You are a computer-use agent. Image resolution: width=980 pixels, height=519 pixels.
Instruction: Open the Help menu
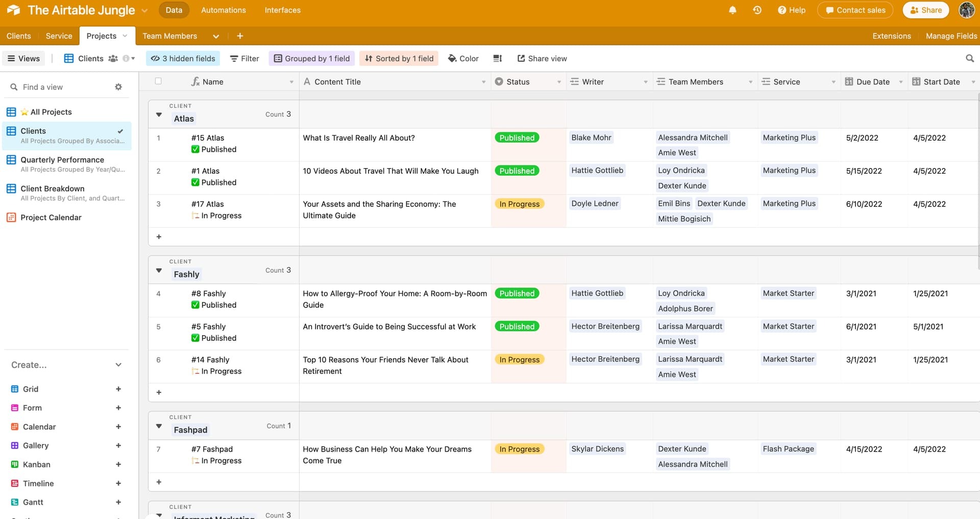tap(792, 10)
